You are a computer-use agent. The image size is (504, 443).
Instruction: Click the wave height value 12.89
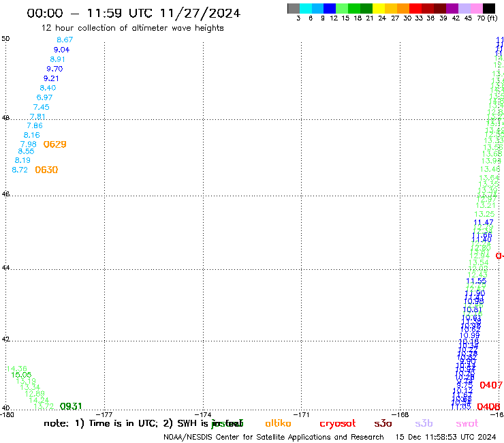[x=35, y=394]
